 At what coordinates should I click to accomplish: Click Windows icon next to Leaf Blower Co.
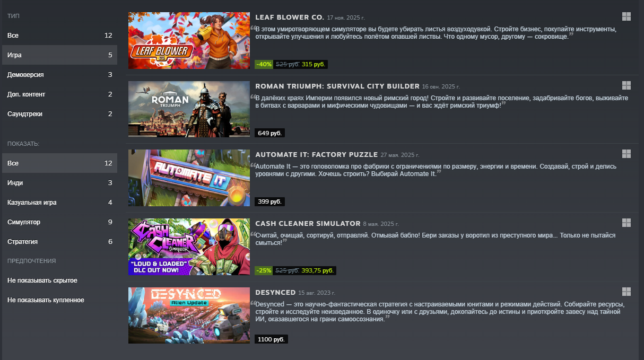(626, 16)
